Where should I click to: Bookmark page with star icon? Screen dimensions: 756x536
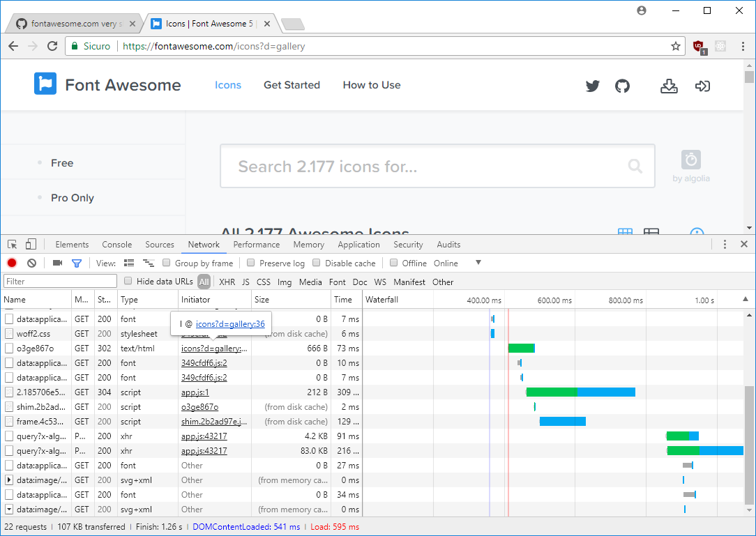pyautogui.click(x=676, y=46)
